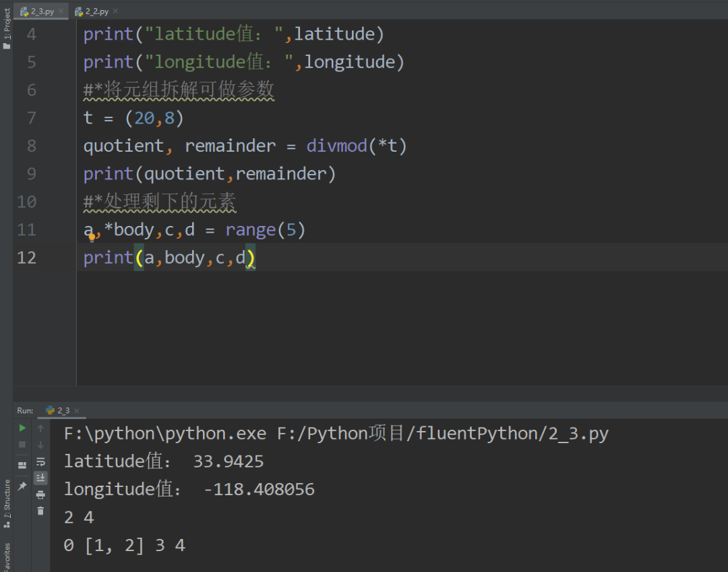This screenshot has width=728, height=572.
Task: Click the comment '#*将元组拆解可做参数'
Action: 179,90
